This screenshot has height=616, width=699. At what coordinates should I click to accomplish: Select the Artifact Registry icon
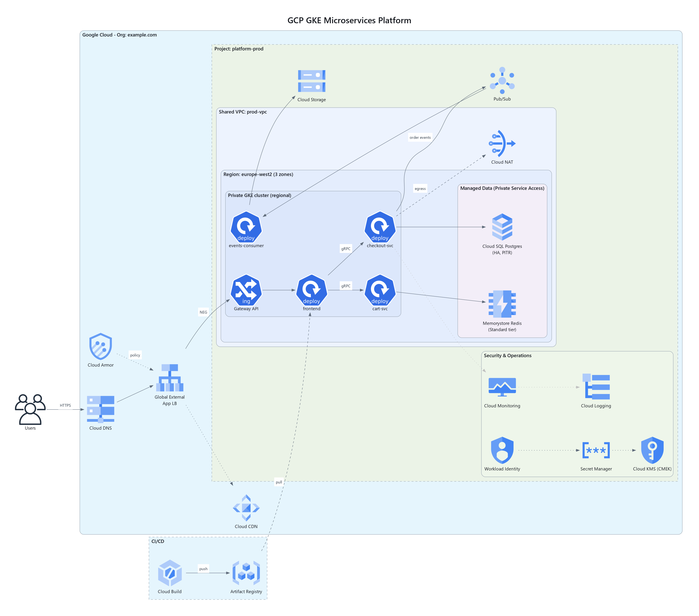click(246, 573)
